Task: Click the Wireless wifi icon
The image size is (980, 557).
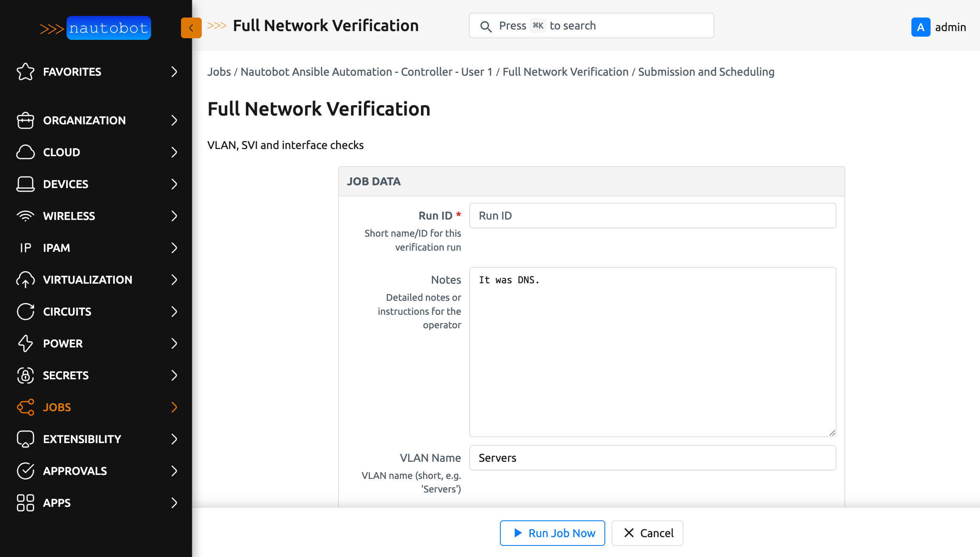Action: coord(25,216)
